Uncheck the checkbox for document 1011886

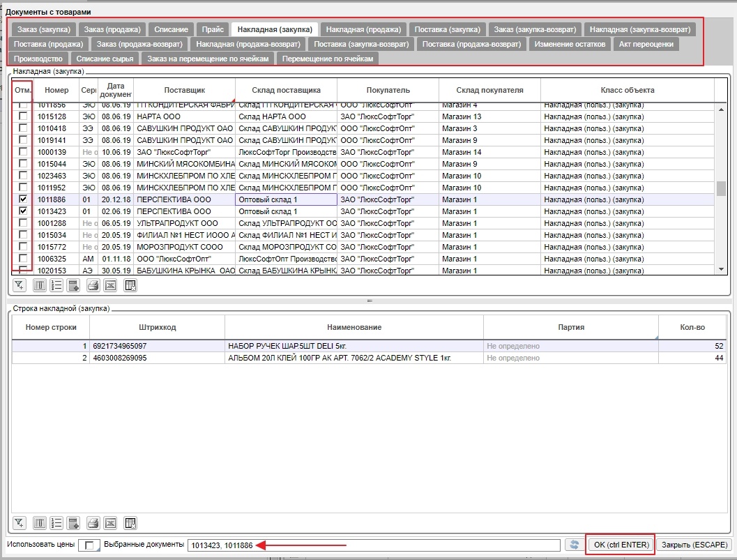(23, 199)
